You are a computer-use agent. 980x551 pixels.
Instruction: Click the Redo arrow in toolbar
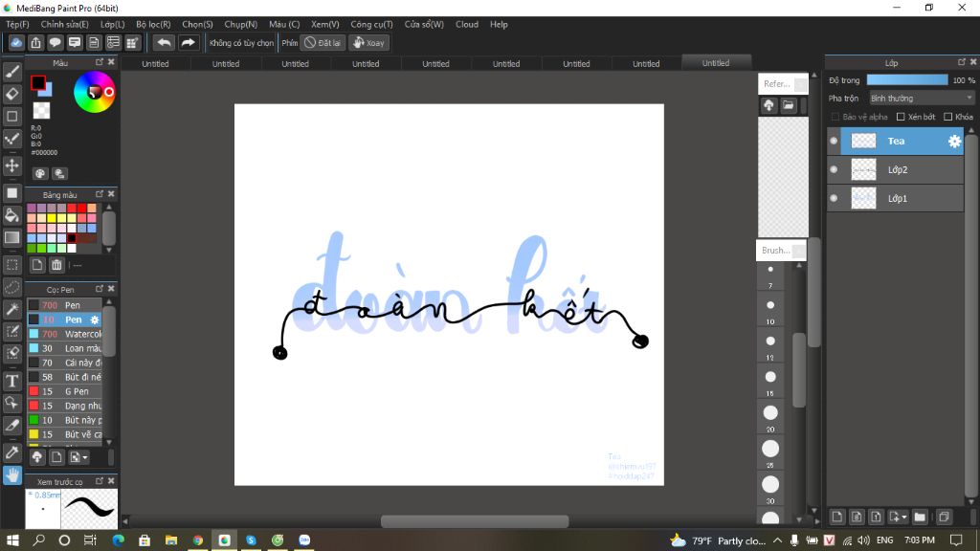coord(188,42)
